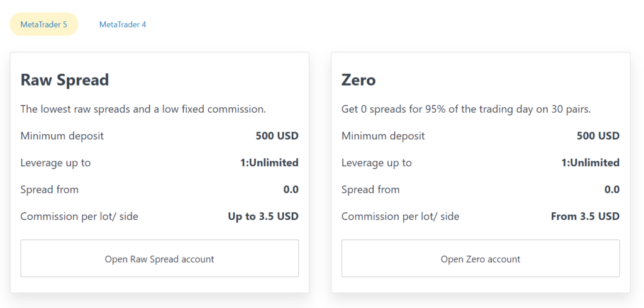Viewport: 644px width, 308px height.
Task: Switch to the MetaTrader 4 tab
Action: 123,25
